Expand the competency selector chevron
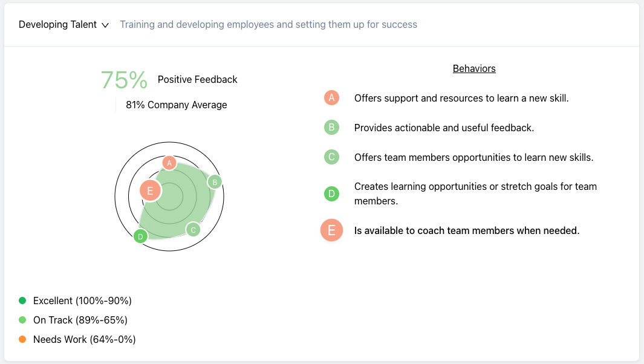The height and width of the screenshot is (364, 644). [106, 25]
